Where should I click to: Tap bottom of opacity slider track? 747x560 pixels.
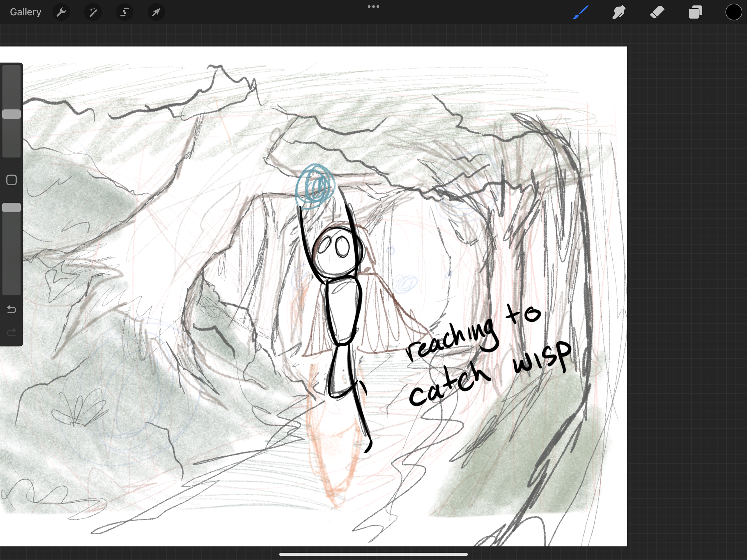(11, 290)
